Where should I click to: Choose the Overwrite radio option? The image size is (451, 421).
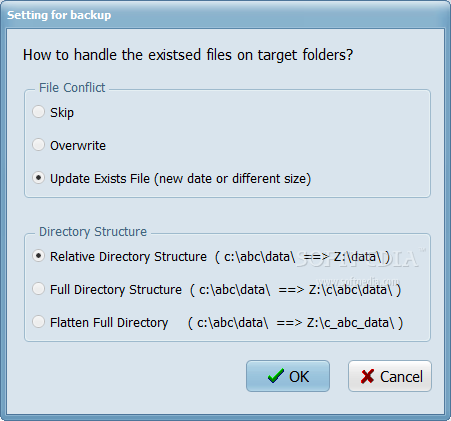[38, 145]
